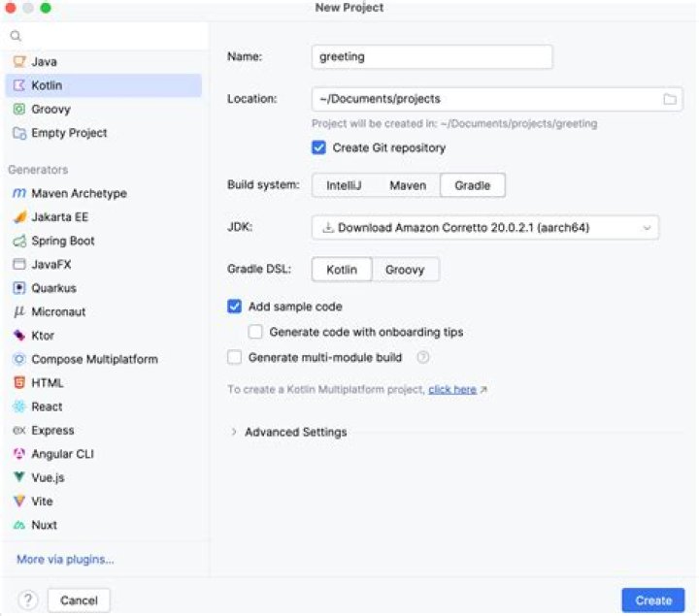Click the Name field containing greeting
699x616 pixels.
(432, 56)
